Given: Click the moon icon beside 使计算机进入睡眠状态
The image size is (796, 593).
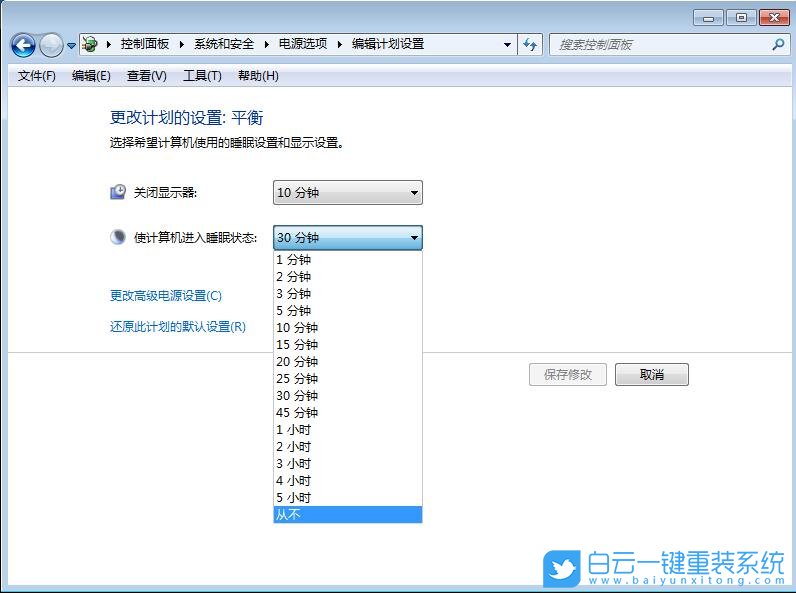Looking at the screenshot, I should point(118,237).
